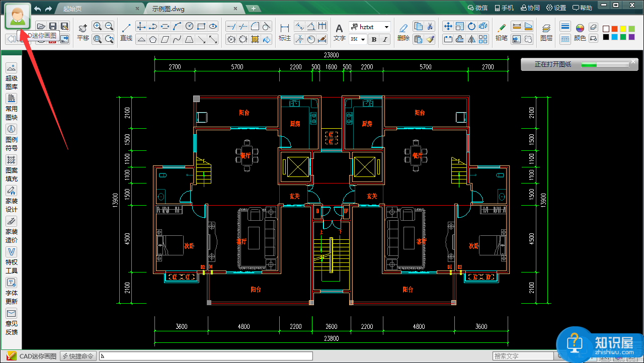
Task: Click the zoom out magnifier
Action: pyautogui.click(x=109, y=26)
